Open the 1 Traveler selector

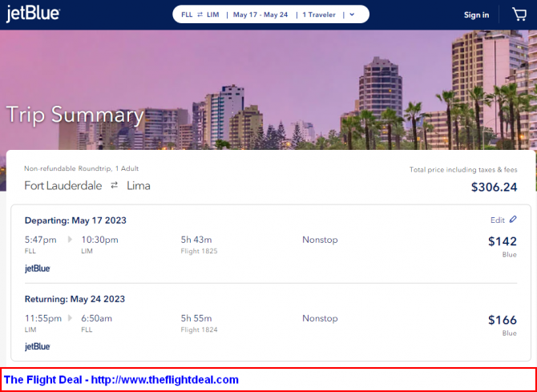click(319, 14)
